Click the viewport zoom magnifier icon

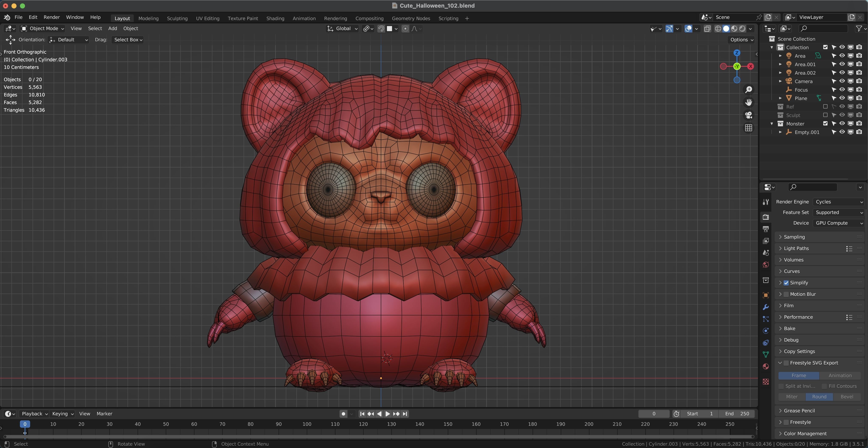click(748, 90)
